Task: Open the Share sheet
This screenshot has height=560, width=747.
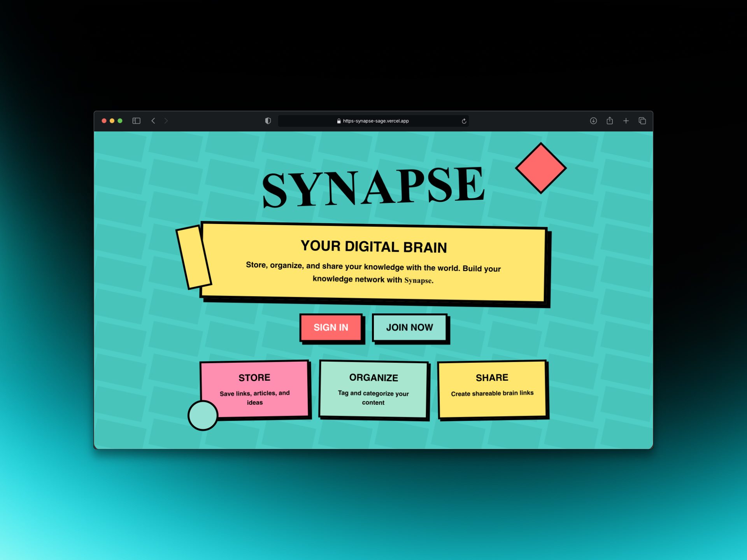Action: pyautogui.click(x=610, y=121)
